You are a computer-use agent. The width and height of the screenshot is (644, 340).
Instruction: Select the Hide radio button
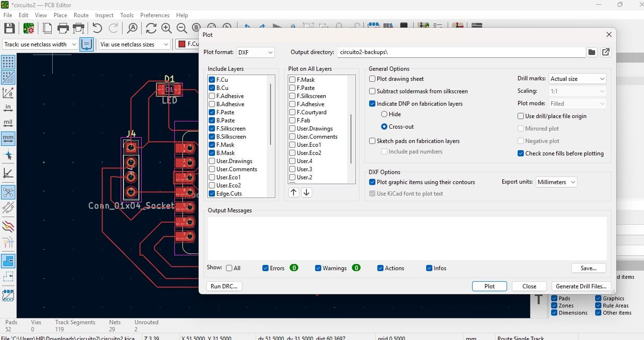tap(384, 114)
